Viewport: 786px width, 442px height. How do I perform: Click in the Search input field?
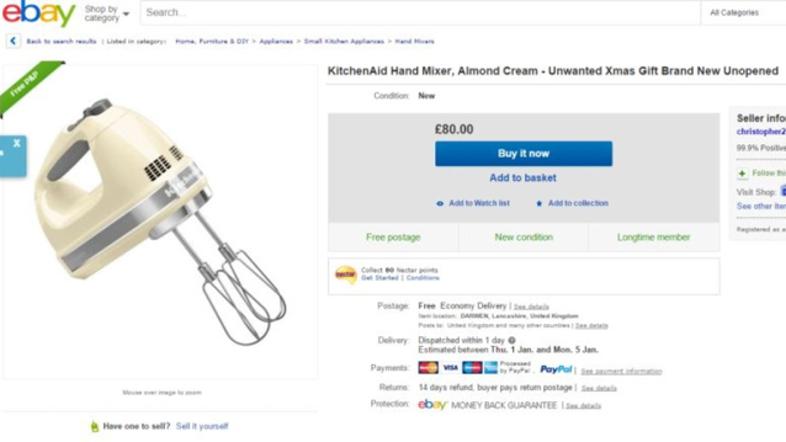coord(420,13)
